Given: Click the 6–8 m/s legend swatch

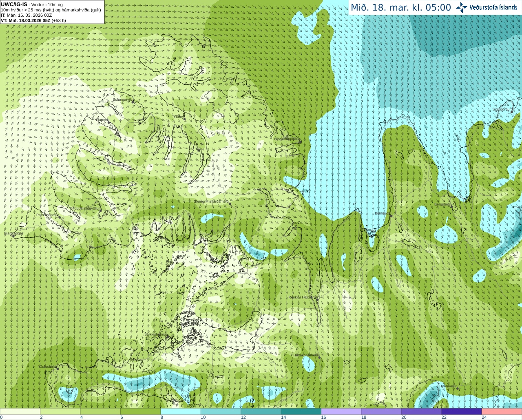Looking at the screenshot, I should (x=141, y=411).
